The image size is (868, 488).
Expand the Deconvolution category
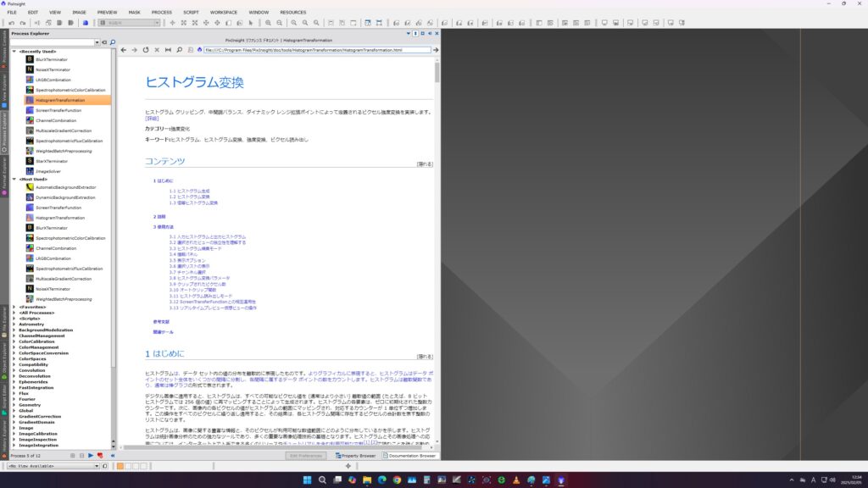(14, 376)
